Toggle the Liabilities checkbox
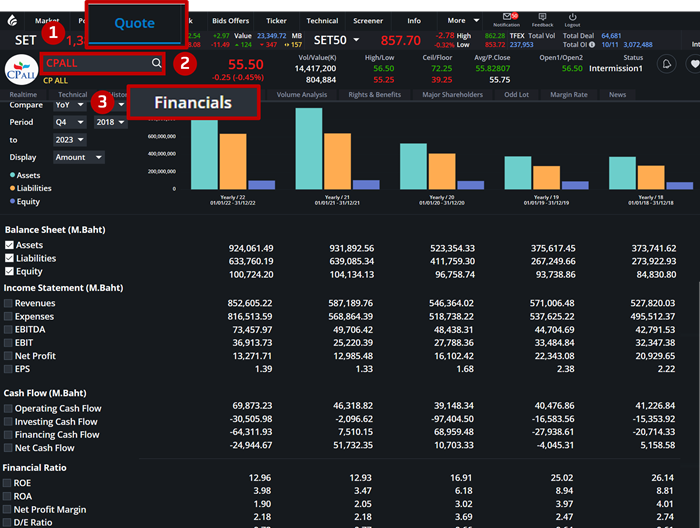 (x=9, y=258)
